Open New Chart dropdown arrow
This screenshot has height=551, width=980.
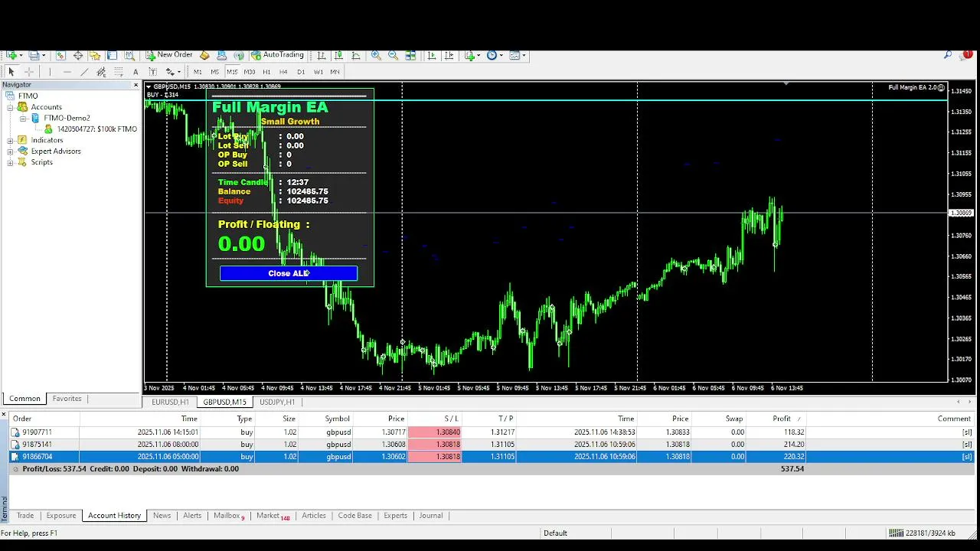21,55
